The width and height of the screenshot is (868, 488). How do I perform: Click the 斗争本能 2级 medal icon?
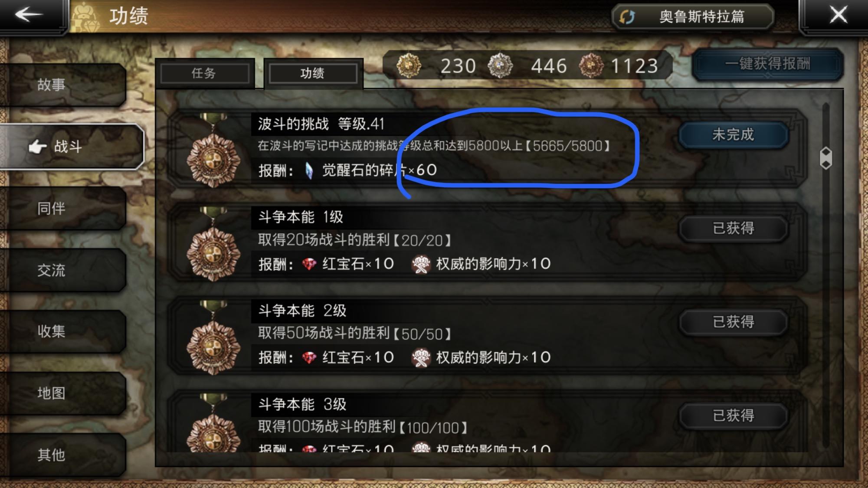coord(213,338)
